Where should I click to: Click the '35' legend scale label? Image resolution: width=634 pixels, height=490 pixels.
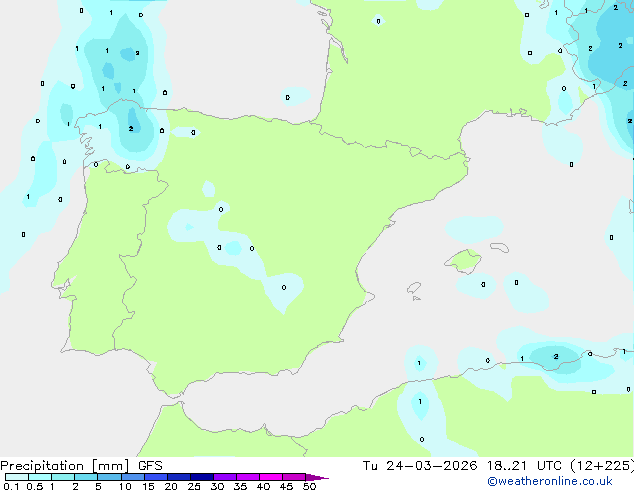[240, 486]
